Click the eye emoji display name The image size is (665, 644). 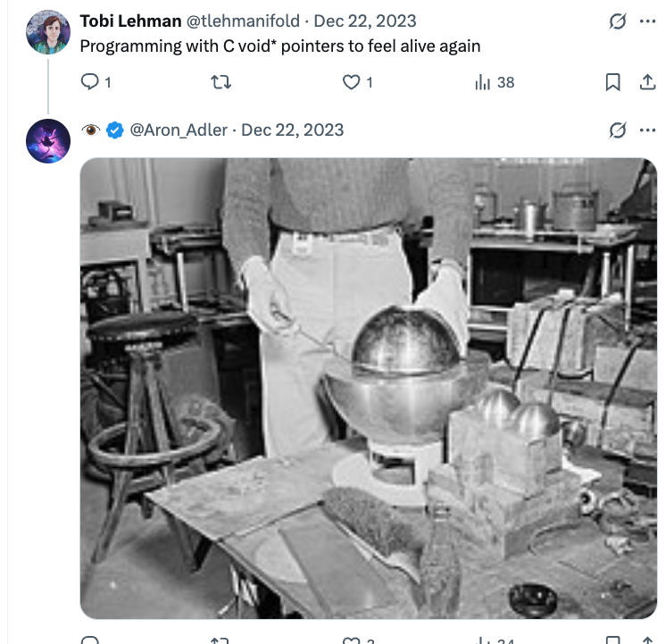(90, 130)
